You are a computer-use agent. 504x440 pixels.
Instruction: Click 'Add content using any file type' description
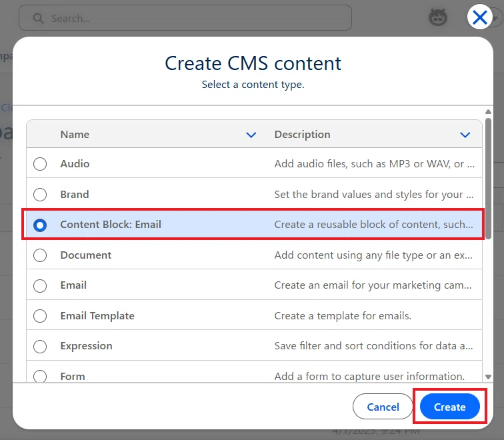tap(373, 255)
